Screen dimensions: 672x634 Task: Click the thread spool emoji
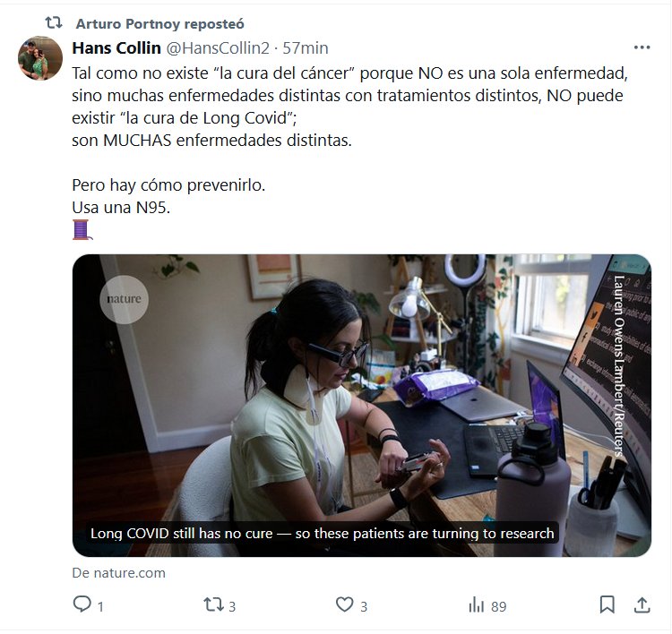pyautogui.click(x=82, y=229)
